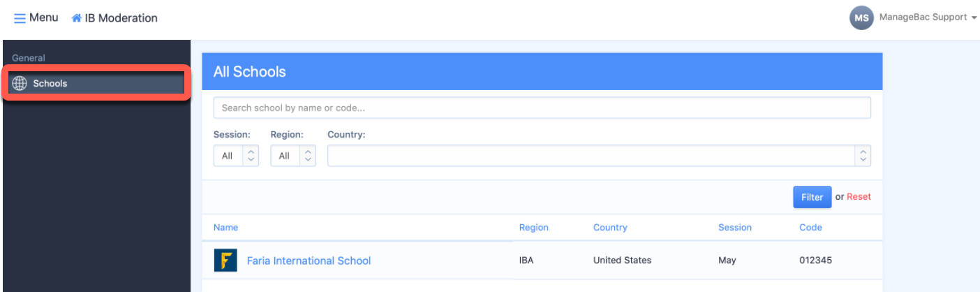Screen dimensions: 980x292
Task: Open the hamburger Menu icon
Action: (x=20, y=17)
